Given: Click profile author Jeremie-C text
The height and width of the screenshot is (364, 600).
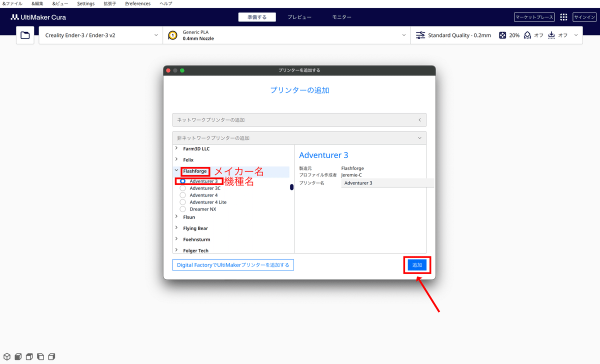Looking at the screenshot, I should [351, 175].
